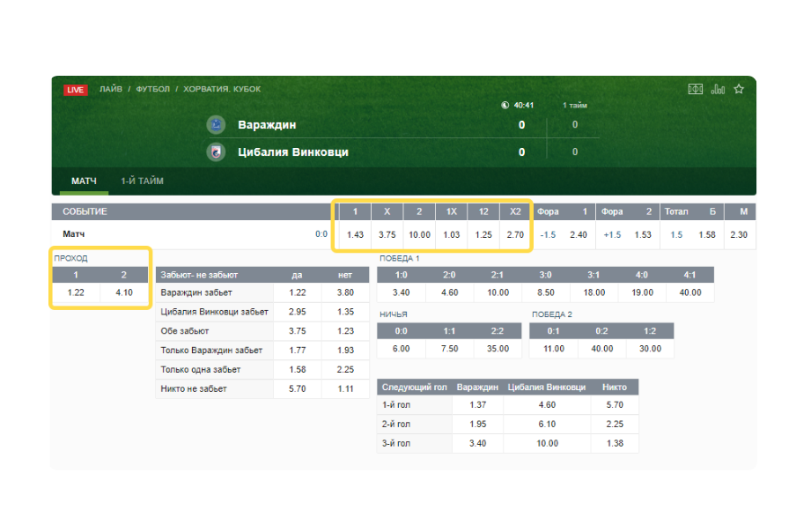Select 2-й гол Цибалия Винковци 6.10
811x532 pixels.
pyautogui.click(x=547, y=425)
